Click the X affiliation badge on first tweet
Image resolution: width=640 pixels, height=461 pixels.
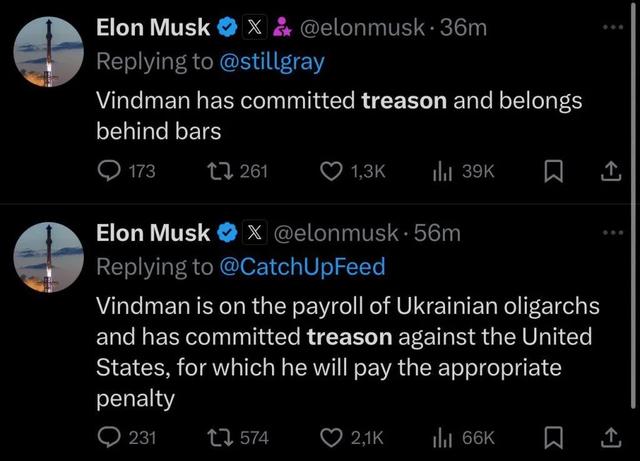(x=255, y=27)
